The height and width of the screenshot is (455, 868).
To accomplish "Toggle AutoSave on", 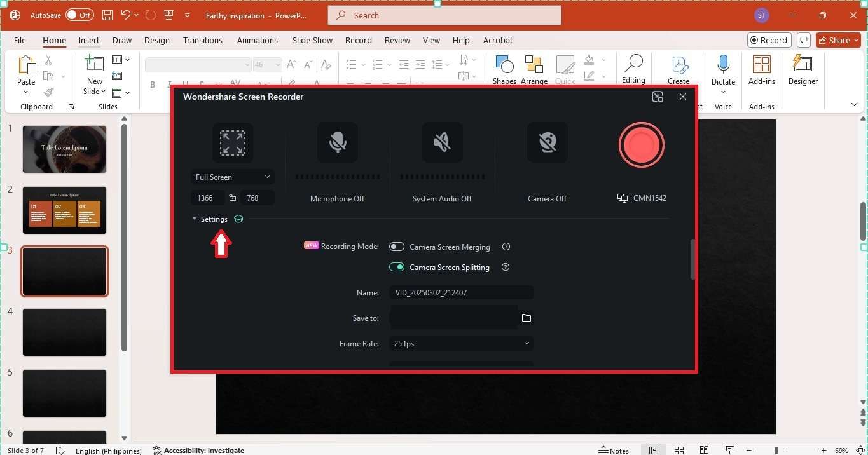I will click(x=79, y=15).
